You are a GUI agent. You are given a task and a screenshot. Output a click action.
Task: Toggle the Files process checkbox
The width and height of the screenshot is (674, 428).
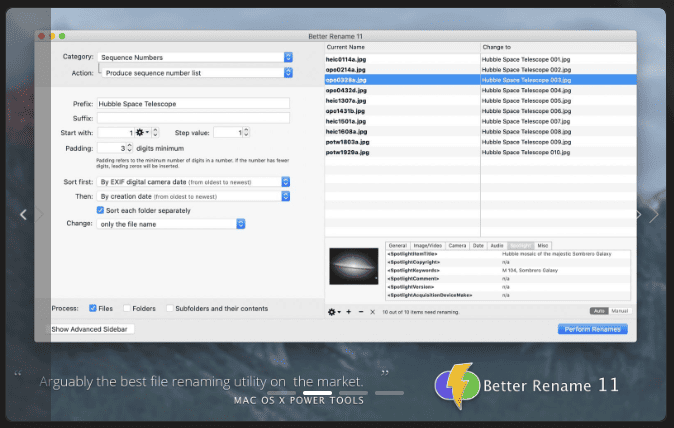coord(92,308)
